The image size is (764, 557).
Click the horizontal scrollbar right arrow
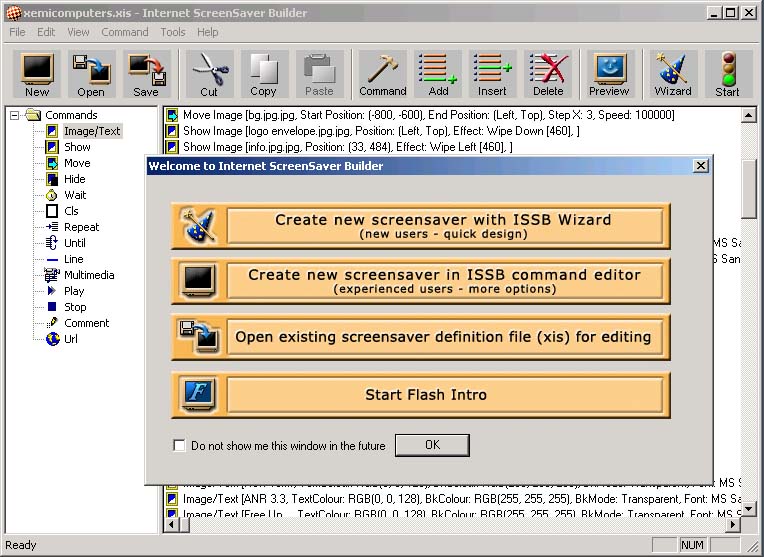[733, 525]
